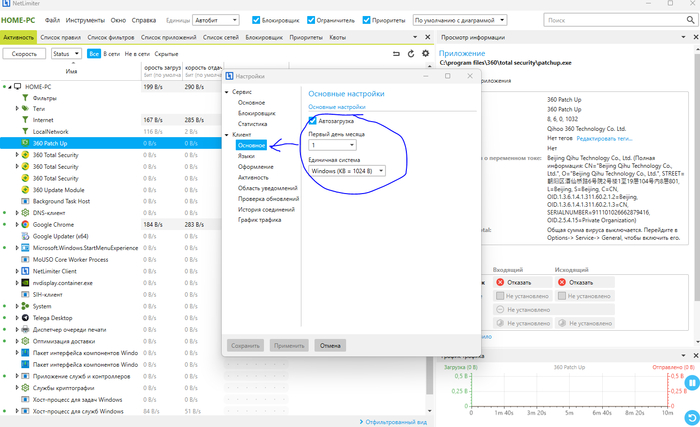Toggle the Автозагрузка checkbox
This screenshot has width=700, height=427.
[x=313, y=121]
